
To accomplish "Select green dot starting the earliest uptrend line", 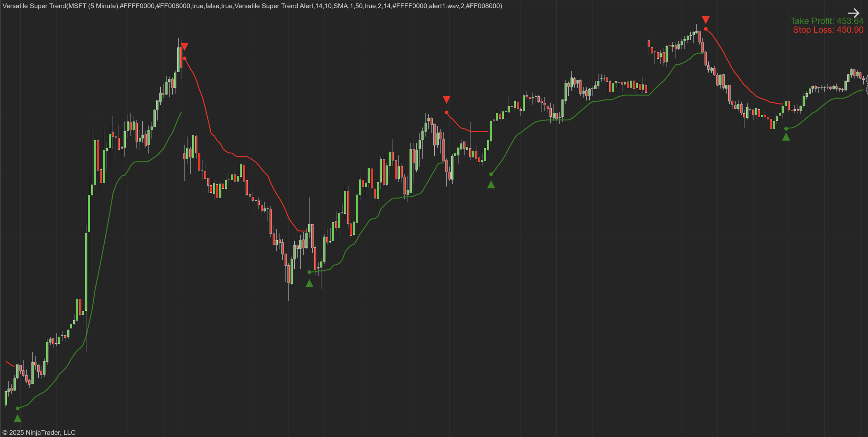I will (x=18, y=408).
